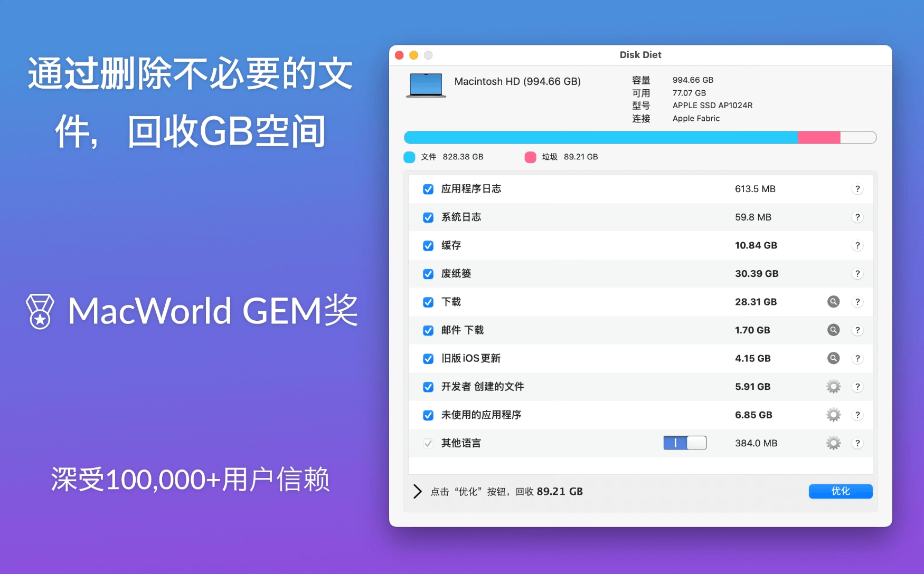Show help for 系统日志 entry
The image size is (924, 574).
[858, 217]
